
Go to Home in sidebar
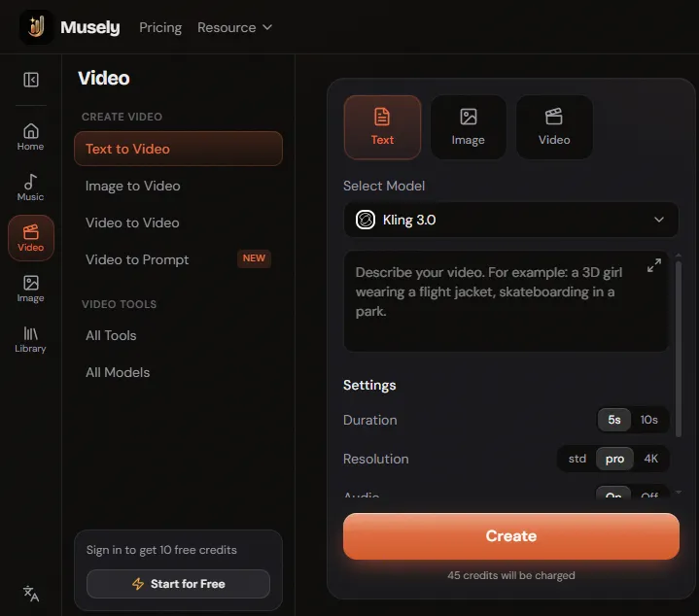coord(31,137)
